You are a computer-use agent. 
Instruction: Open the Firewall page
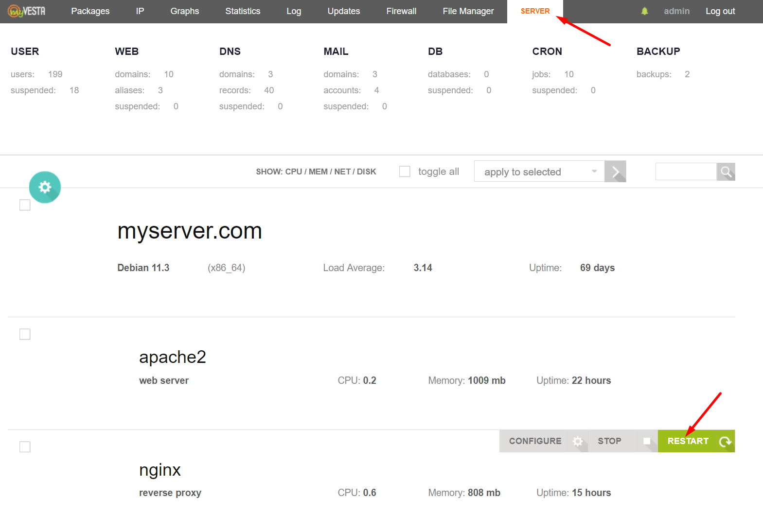pyautogui.click(x=401, y=11)
